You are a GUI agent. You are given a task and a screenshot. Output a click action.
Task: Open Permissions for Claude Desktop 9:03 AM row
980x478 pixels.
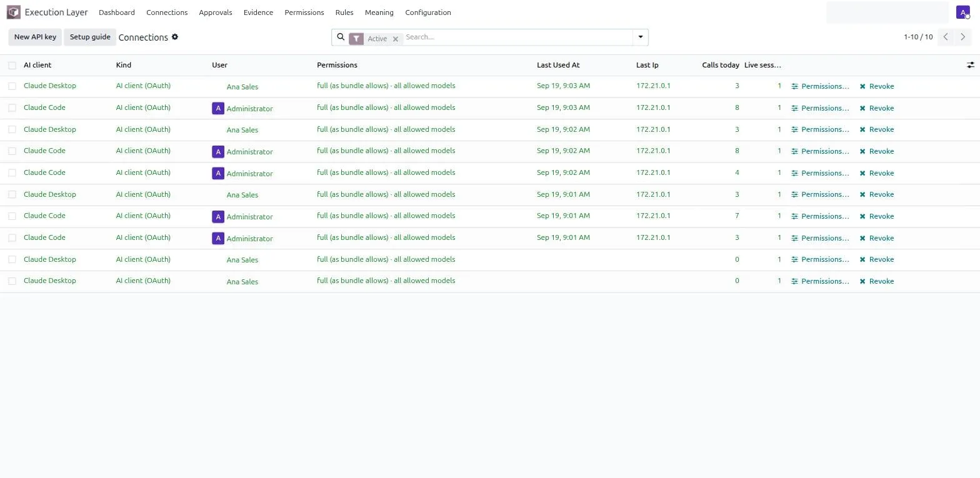click(820, 86)
